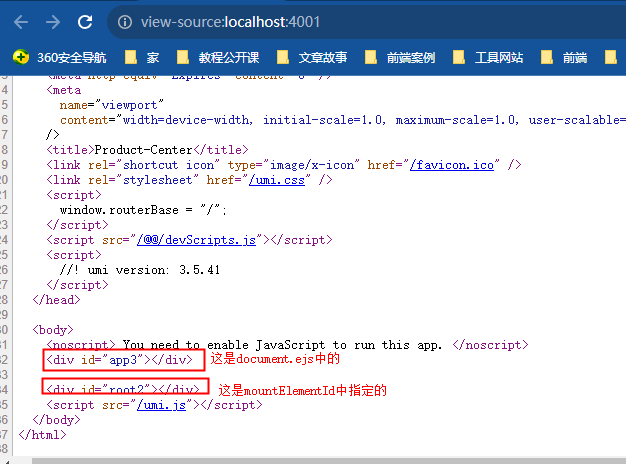The height and width of the screenshot is (464, 626).
Task: Go back with the browser back arrow
Action: point(21,22)
